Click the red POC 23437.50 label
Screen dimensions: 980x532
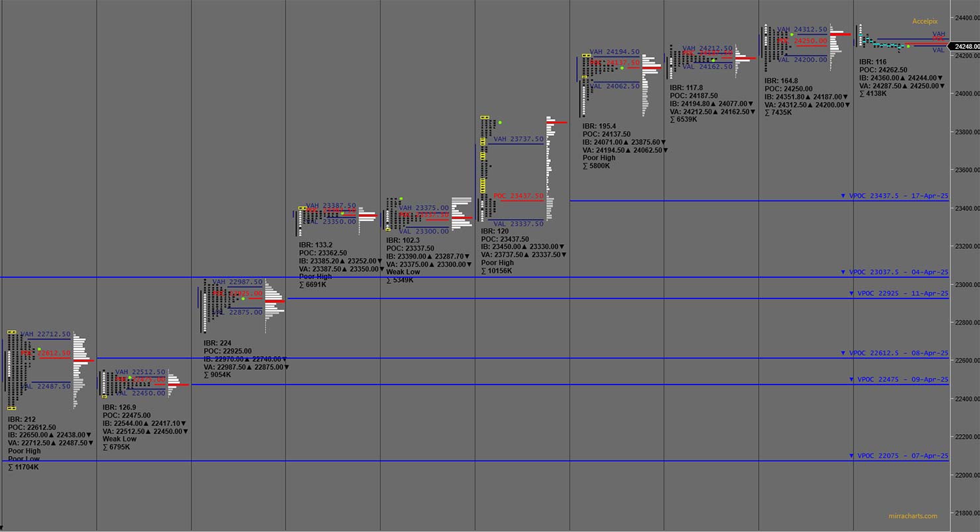point(518,196)
